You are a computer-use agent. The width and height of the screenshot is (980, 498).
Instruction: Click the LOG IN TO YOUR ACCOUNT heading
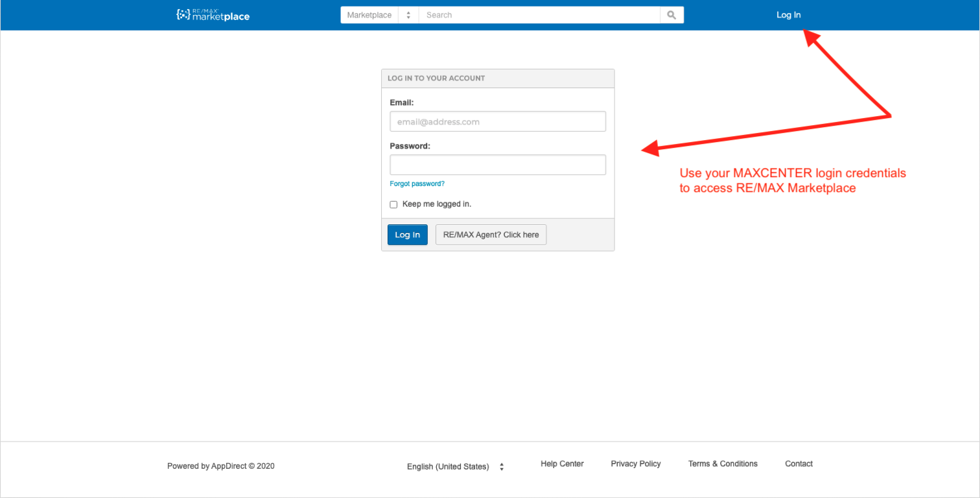pos(436,78)
